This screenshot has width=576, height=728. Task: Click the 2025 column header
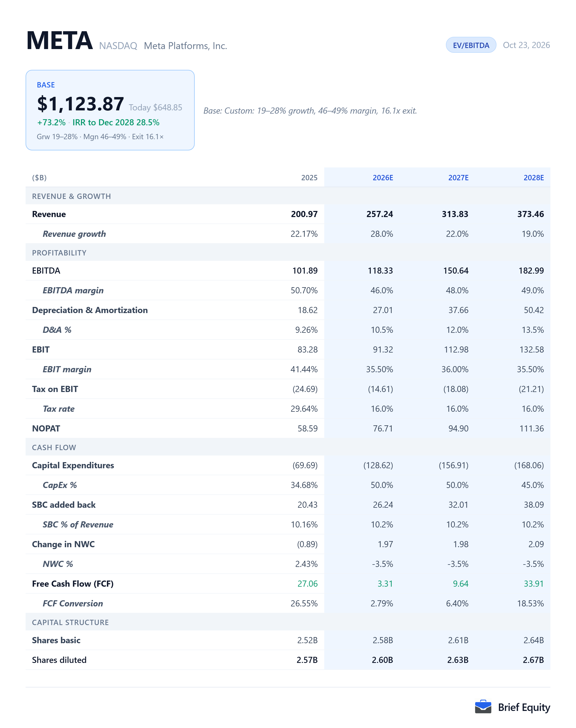tap(309, 178)
